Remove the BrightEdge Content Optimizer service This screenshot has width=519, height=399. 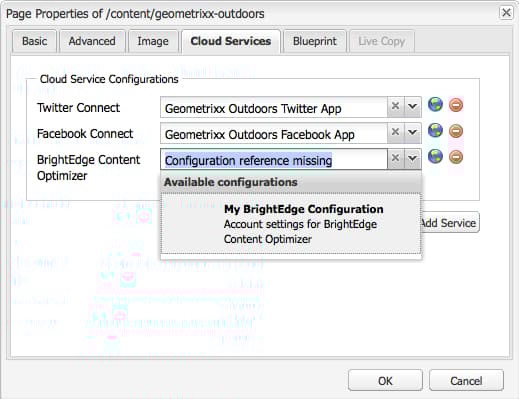tap(456, 157)
